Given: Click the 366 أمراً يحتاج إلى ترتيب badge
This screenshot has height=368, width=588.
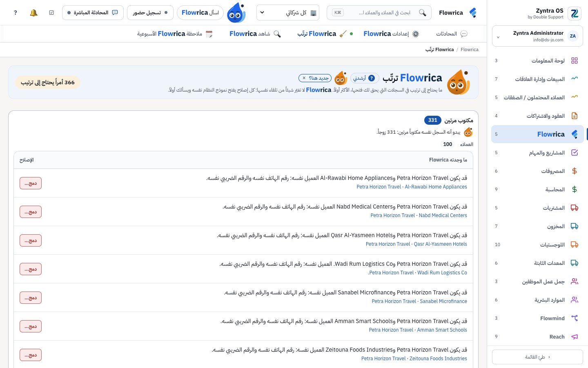Looking at the screenshot, I should coord(48,82).
